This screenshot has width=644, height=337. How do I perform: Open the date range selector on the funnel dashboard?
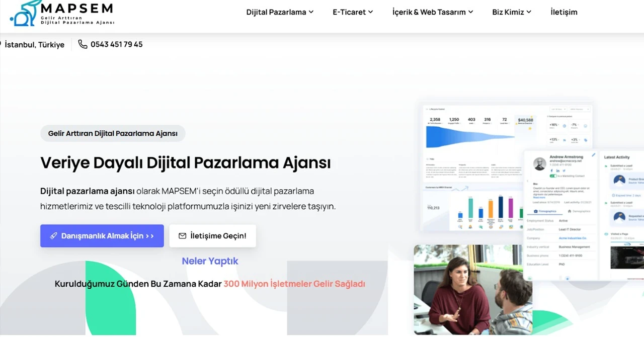558,109
